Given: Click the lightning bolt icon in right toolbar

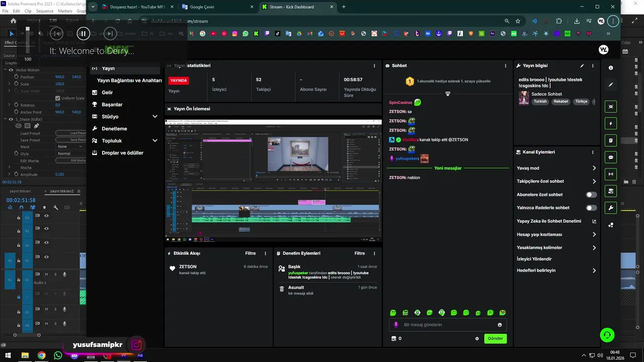Looking at the screenshot, I should (x=611, y=124).
